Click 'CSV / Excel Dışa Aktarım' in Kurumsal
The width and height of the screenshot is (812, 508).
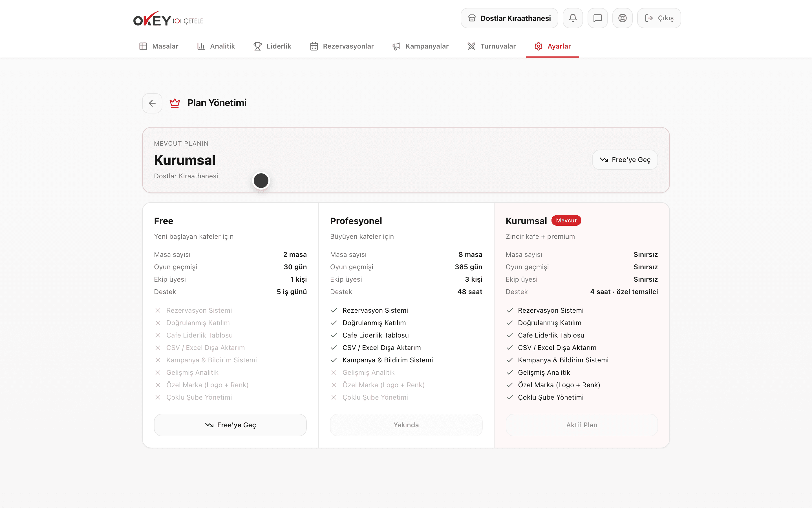coord(557,348)
